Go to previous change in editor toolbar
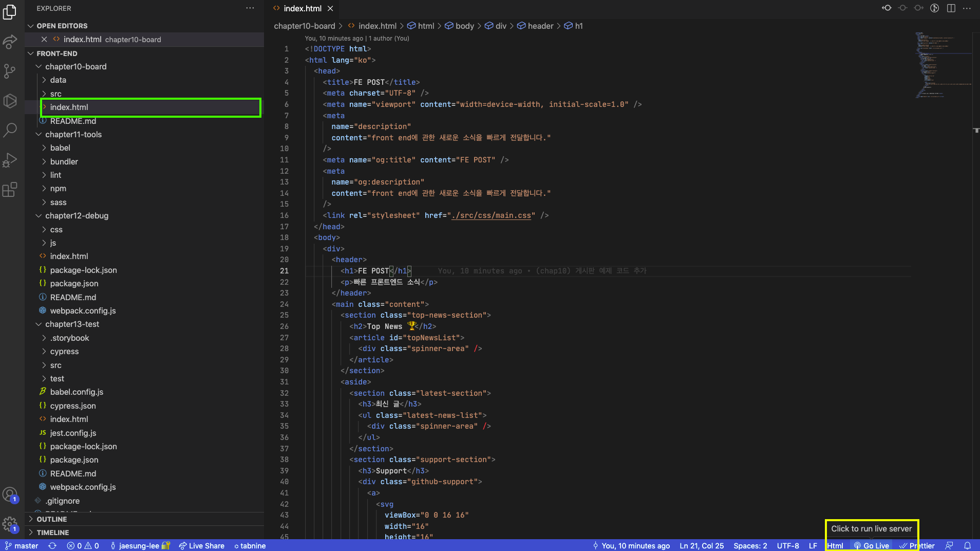The width and height of the screenshot is (980, 551). 887,8
